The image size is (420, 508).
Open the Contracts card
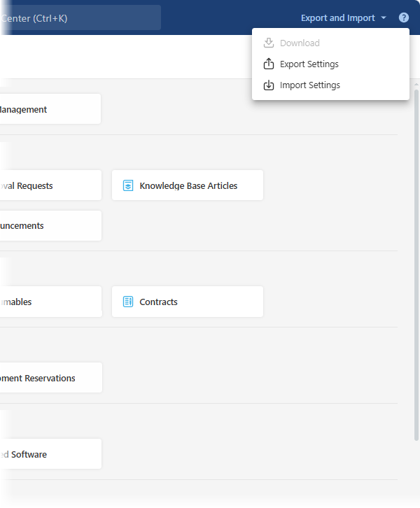[188, 302]
